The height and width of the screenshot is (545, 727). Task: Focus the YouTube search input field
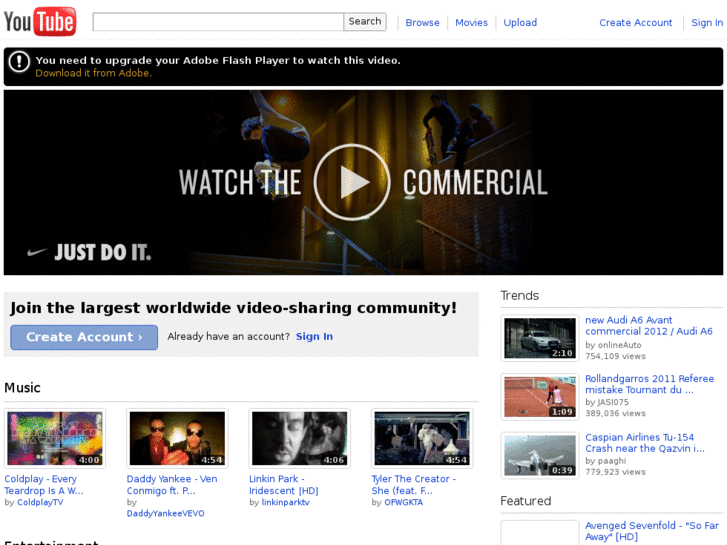[218, 22]
